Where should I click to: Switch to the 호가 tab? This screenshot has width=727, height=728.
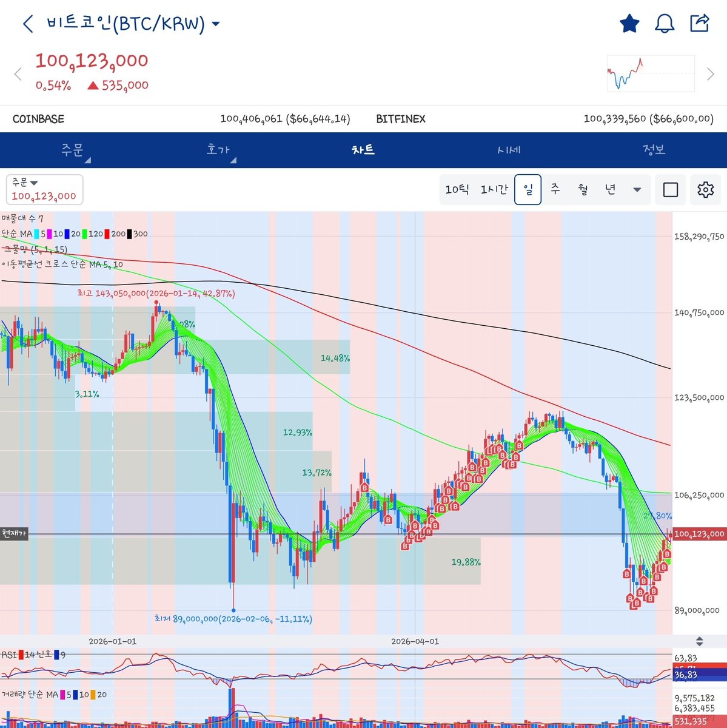[x=218, y=150]
